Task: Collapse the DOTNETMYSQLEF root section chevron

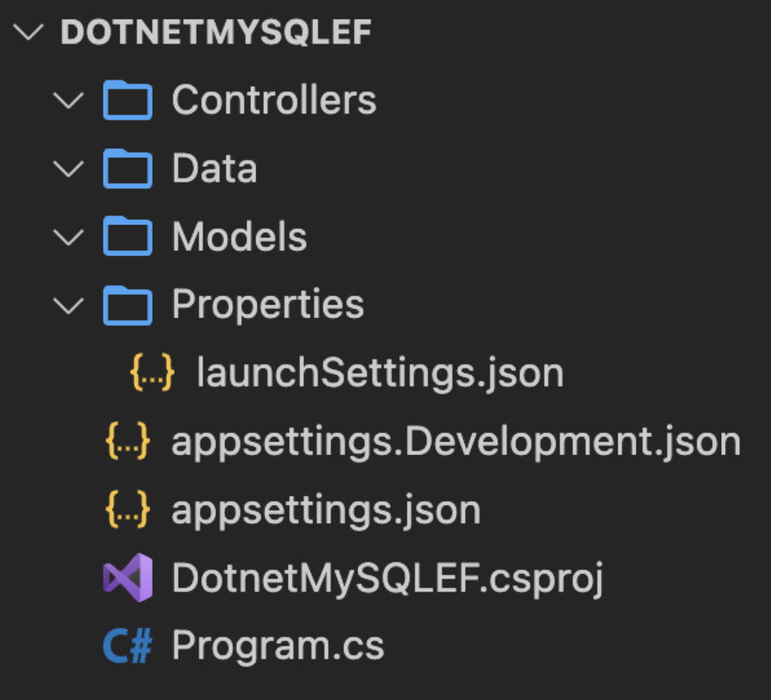Action: point(29,33)
